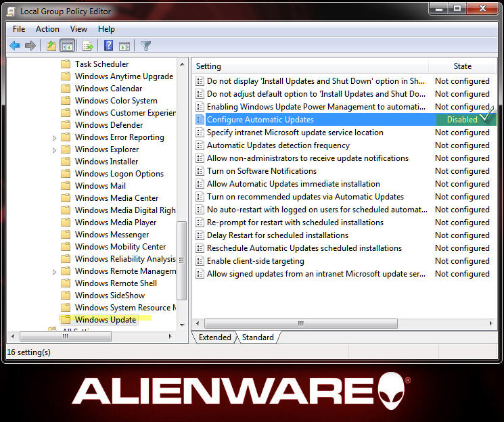Open the View menu

tap(78, 29)
